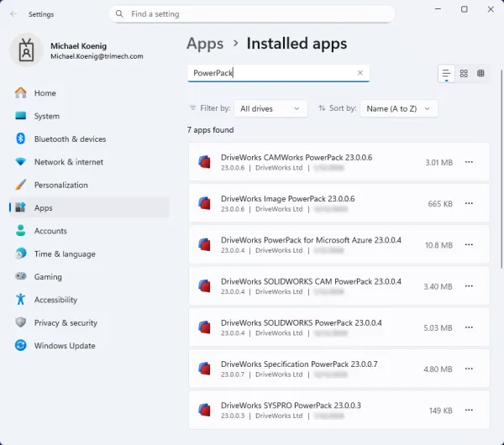The image size is (504, 445).
Task: Switch to table view layout
Action: [480, 74]
